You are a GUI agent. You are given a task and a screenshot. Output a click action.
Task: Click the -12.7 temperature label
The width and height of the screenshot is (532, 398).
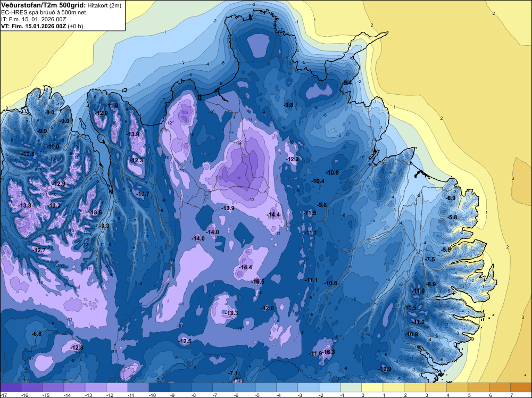pyautogui.click(x=39, y=251)
